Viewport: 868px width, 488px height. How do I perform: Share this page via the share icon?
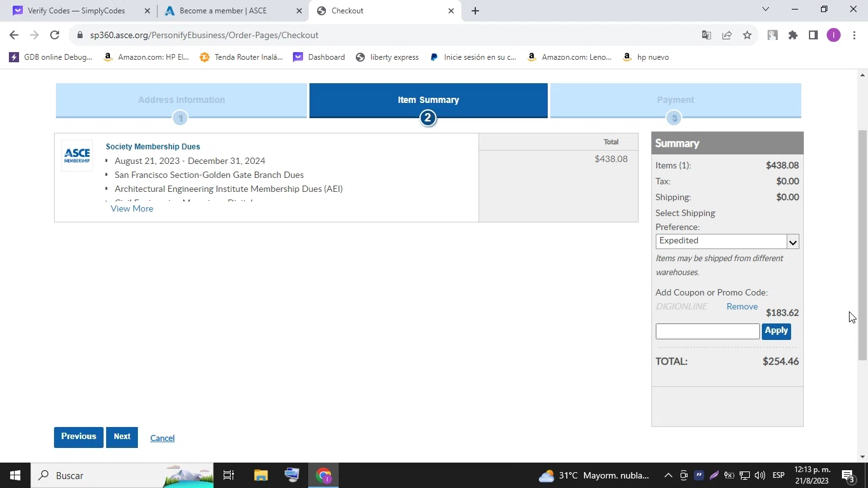[x=727, y=35]
